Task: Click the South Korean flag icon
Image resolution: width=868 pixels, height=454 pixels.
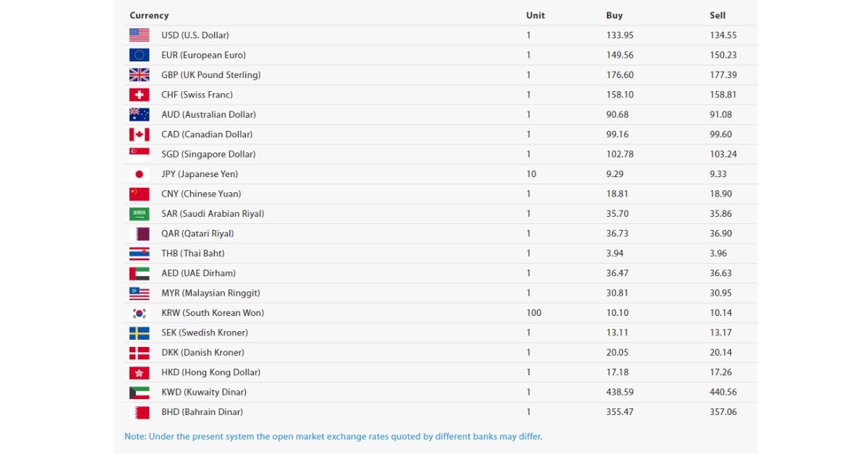Action: (140, 313)
